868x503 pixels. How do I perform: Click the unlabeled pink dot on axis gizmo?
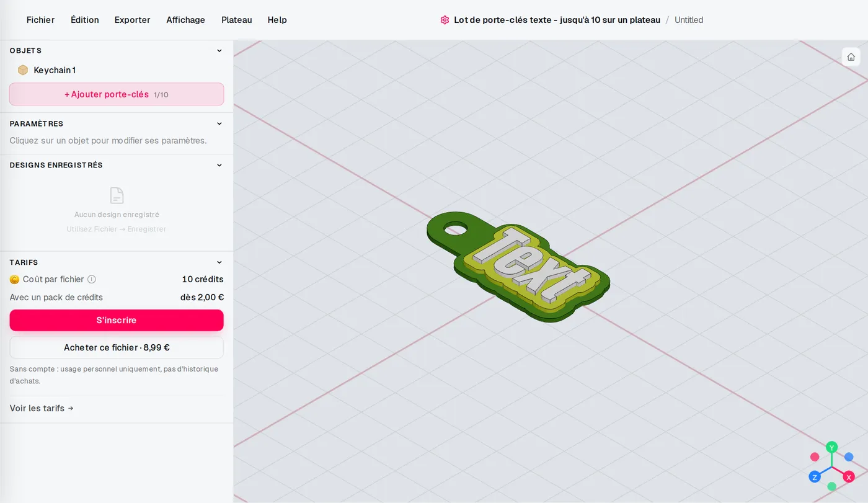click(x=815, y=457)
